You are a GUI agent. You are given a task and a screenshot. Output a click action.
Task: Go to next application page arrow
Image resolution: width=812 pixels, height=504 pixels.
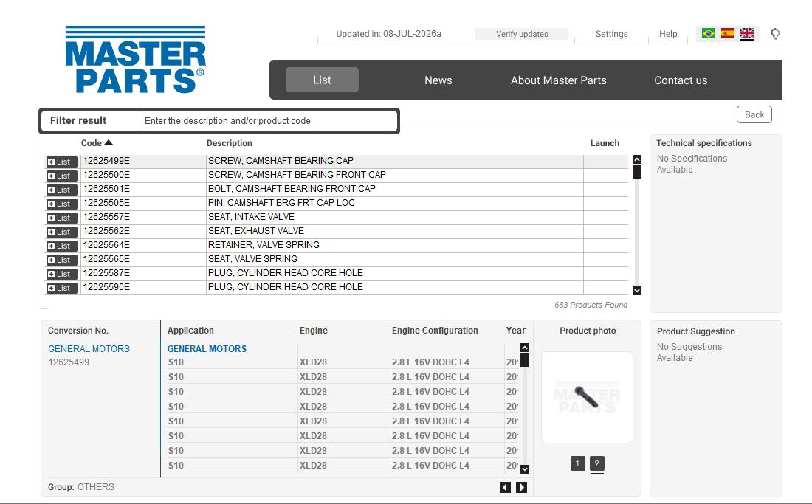click(x=521, y=487)
